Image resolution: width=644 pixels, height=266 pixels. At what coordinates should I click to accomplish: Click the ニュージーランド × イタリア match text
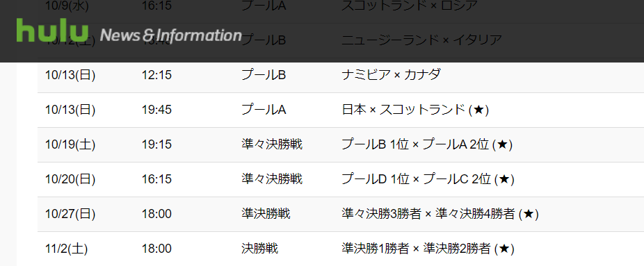pyautogui.click(x=422, y=40)
